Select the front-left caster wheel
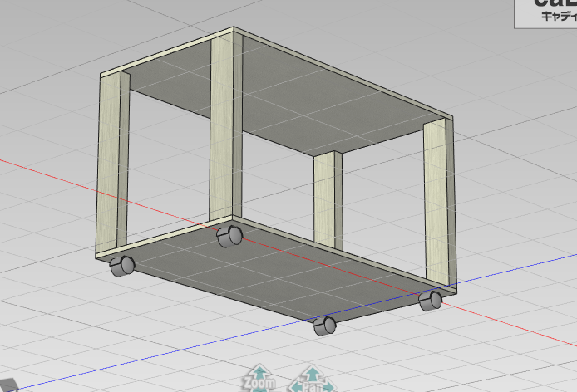577x392 pixels. (122, 267)
